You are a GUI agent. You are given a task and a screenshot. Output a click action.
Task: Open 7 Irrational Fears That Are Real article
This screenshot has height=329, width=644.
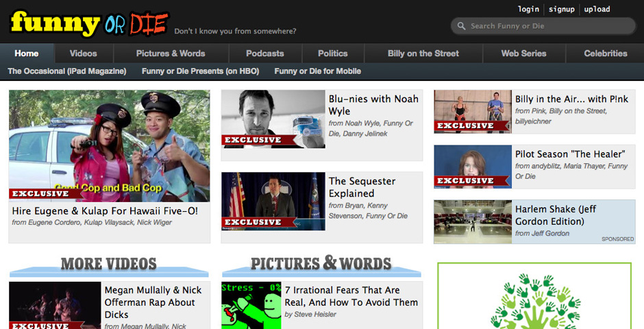351,296
